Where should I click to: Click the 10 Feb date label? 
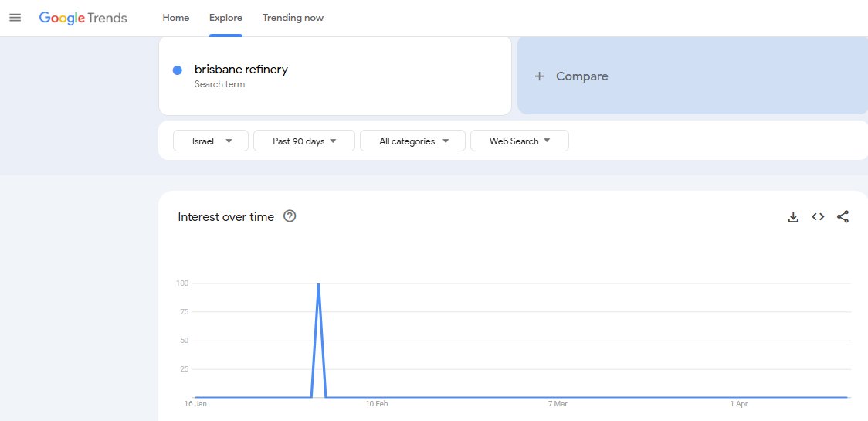pos(376,404)
